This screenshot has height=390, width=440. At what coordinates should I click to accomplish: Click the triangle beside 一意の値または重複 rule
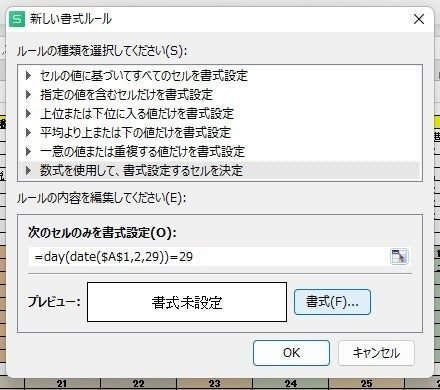click(28, 152)
